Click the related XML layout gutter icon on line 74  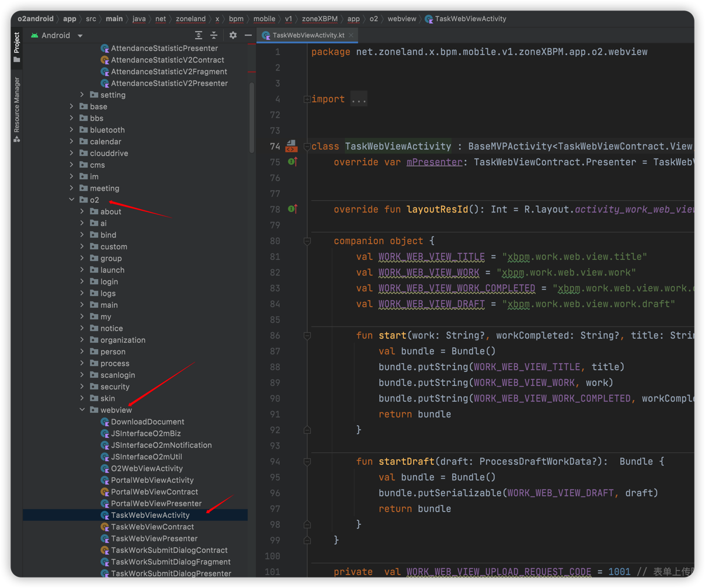coord(291,146)
